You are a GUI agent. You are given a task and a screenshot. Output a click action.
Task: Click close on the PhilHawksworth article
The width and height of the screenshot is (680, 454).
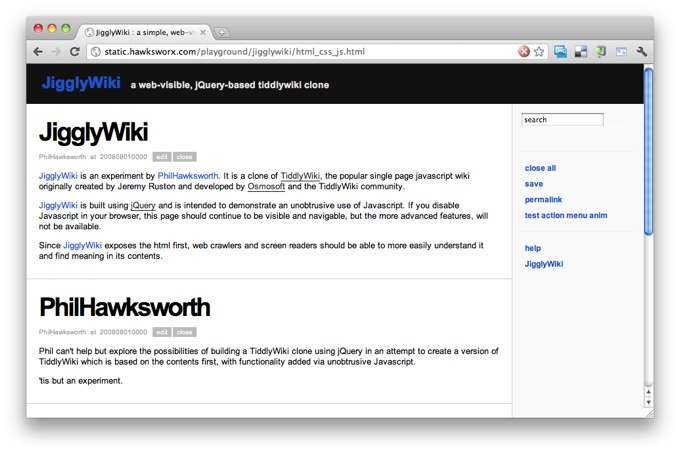tap(184, 332)
